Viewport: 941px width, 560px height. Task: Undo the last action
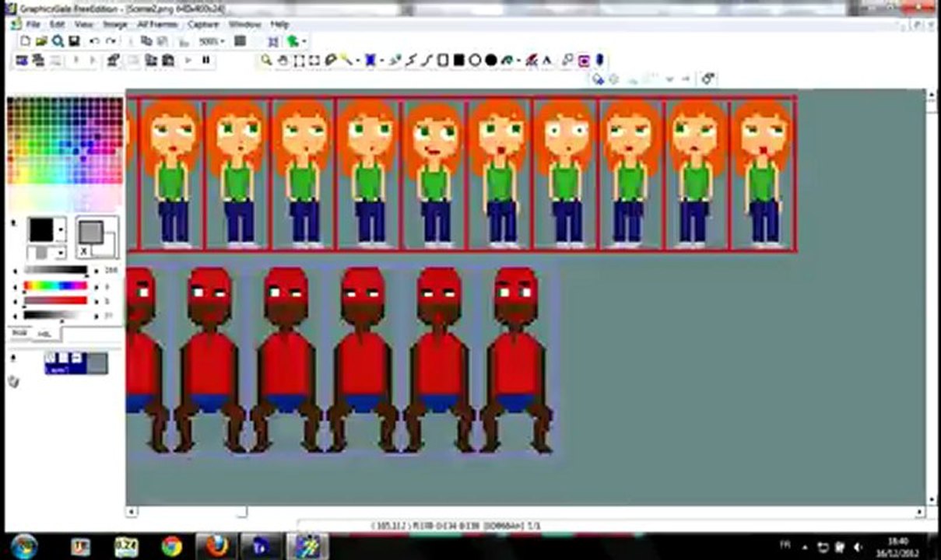click(x=94, y=41)
